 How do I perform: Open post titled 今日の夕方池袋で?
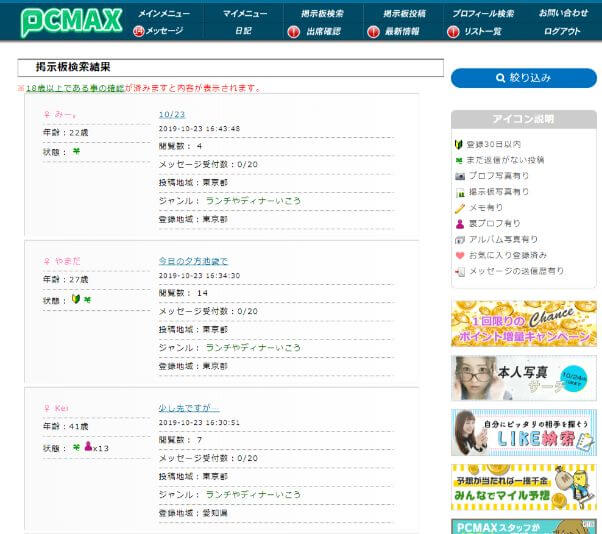[194, 261]
